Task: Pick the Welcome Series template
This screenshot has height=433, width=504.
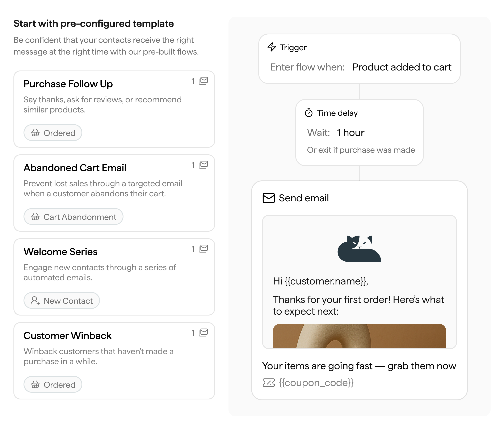Action: click(x=114, y=277)
